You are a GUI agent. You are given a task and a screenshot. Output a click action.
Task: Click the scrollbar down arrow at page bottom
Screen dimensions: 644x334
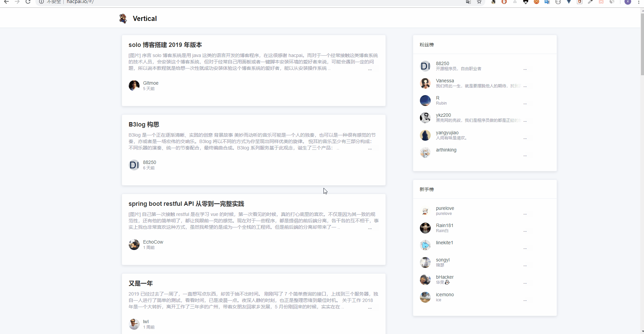coord(642,332)
